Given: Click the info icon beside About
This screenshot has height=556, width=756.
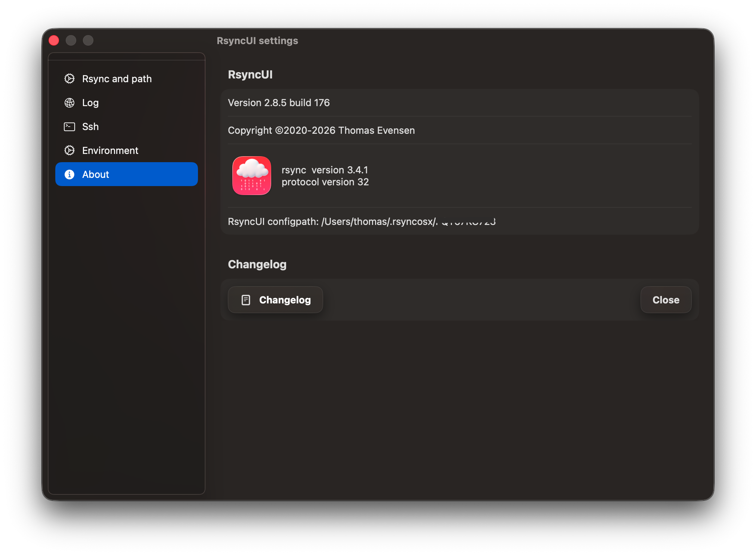Looking at the screenshot, I should [x=69, y=174].
